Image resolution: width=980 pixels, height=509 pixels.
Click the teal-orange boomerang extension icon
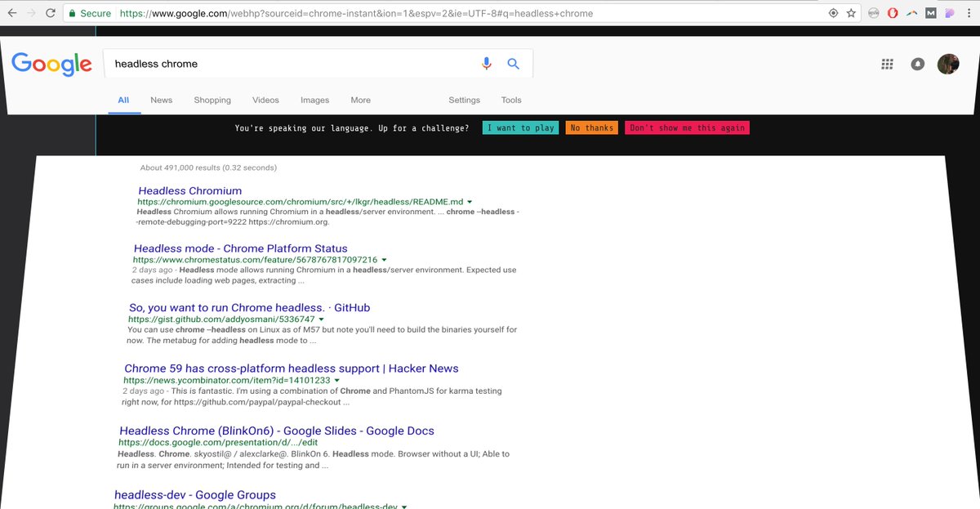point(912,13)
